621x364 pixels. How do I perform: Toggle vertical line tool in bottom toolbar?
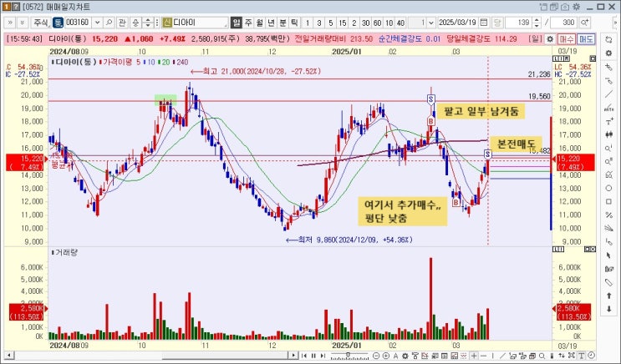(x=492, y=356)
